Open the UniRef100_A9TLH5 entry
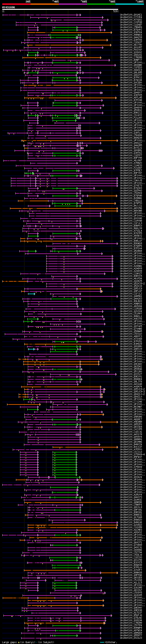The width and height of the screenshot is (146, 644). [x=131, y=98]
